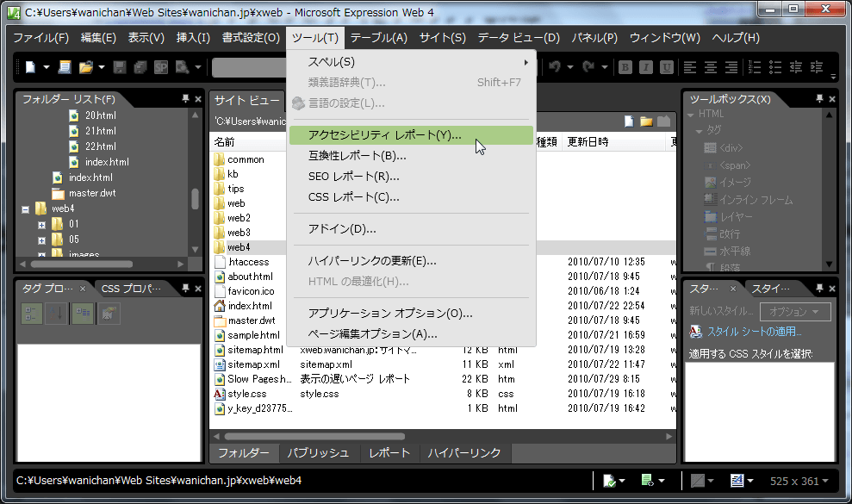Toggle Italic formatting button
Viewport: 852px width, 504px height.
coord(645,67)
